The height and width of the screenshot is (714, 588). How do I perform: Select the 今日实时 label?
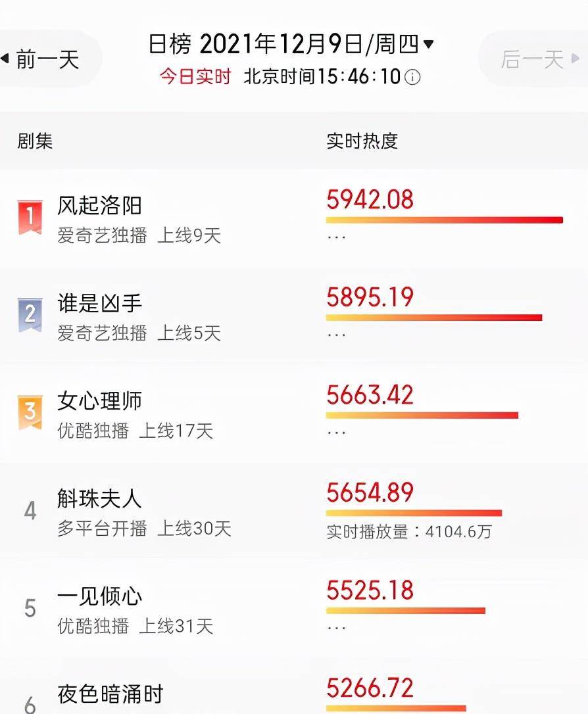coord(195,77)
